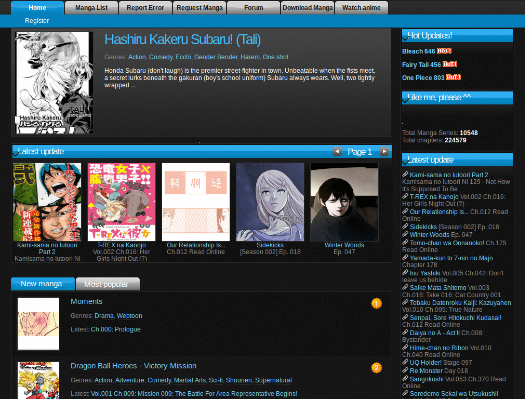532x399 pixels.
Task: Open Fairy Tail 456 in Hot Updates
Action: click(421, 65)
